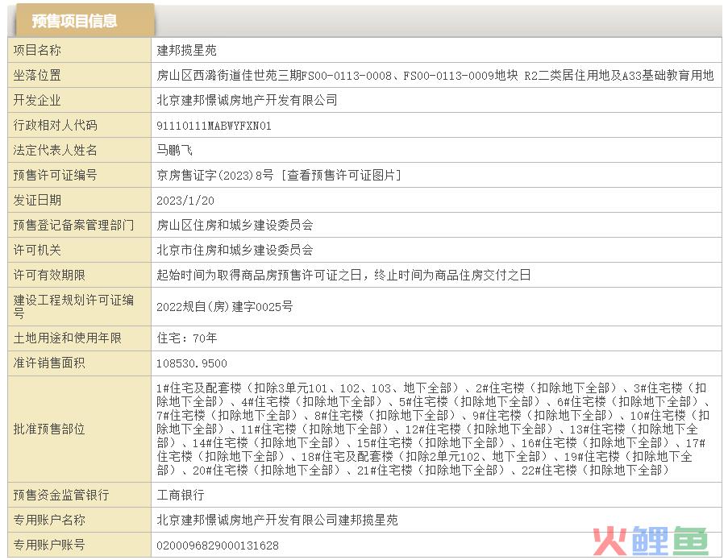This screenshot has height=560, width=728.
Task: Click account number 0200096829000131628
Action: click(x=218, y=546)
